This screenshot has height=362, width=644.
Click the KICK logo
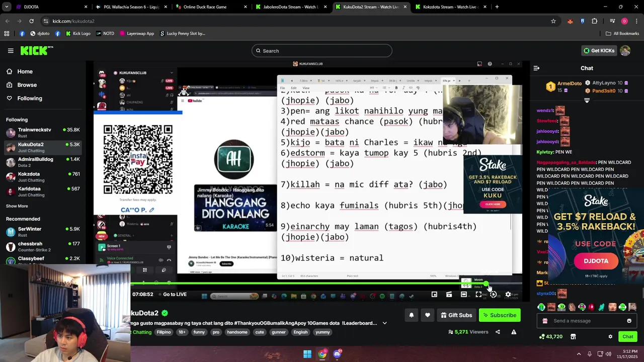pos(37,50)
